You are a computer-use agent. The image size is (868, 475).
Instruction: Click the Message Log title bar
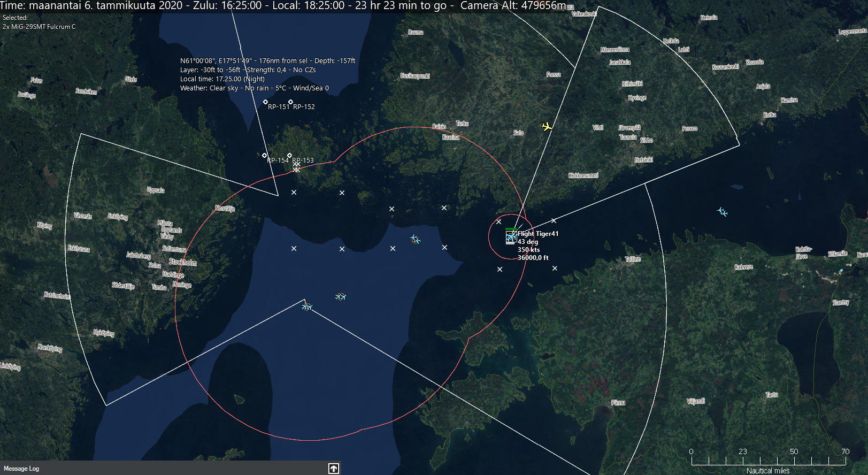pyautogui.click(x=160, y=469)
